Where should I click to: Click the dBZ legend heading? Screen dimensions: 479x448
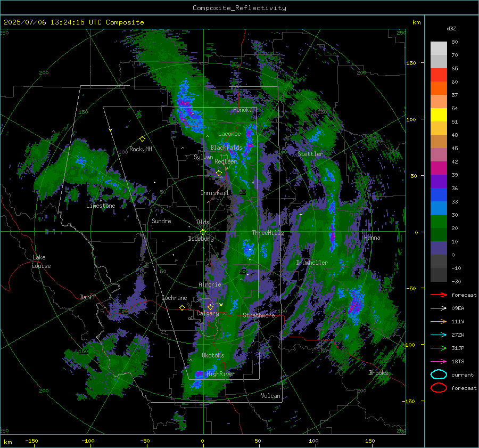(451, 28)
